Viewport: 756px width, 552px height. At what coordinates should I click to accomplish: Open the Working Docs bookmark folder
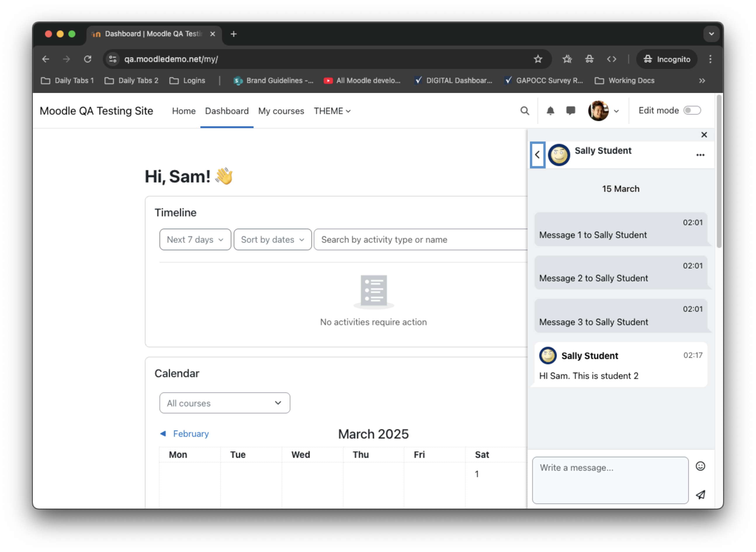tap(624, 80)
